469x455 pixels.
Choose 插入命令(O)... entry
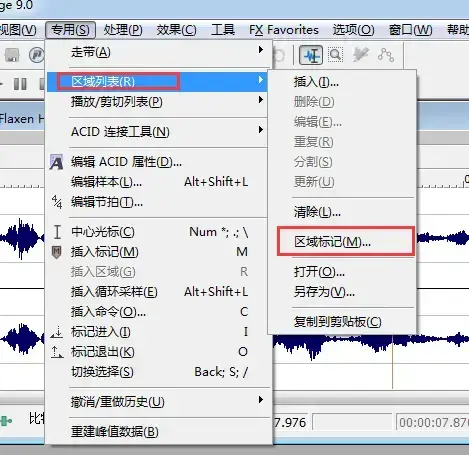157,312
